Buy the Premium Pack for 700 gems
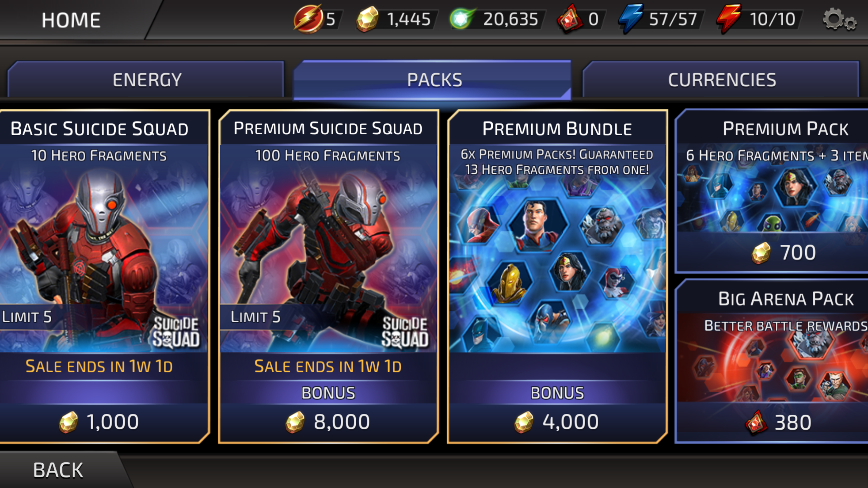 (x=784, y=253)
